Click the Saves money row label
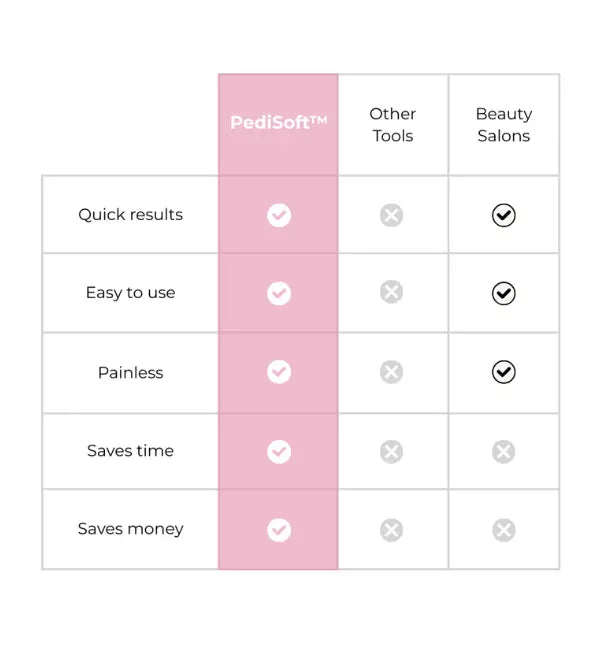The height and width of the screenshot is (650, 600). coord(131,529)
